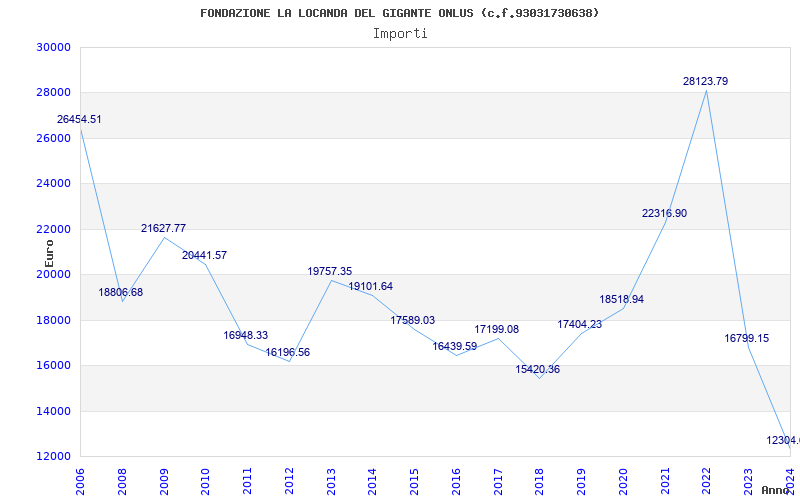Click the 17199.08 data label
This screenshot has width=800, height=500.
[496, 329]
